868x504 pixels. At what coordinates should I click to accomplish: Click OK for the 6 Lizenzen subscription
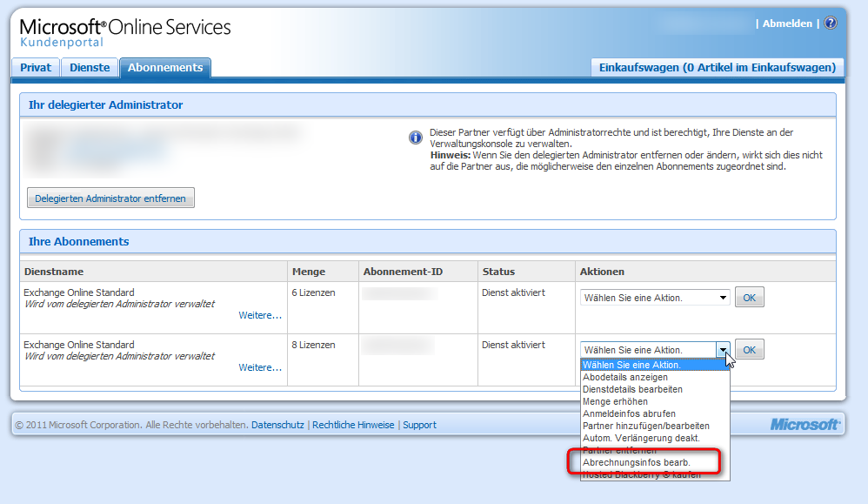click(749, 298)
